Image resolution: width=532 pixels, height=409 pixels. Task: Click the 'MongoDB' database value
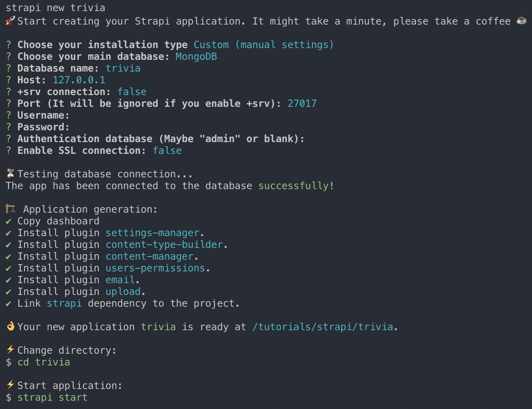pos(196,56)
